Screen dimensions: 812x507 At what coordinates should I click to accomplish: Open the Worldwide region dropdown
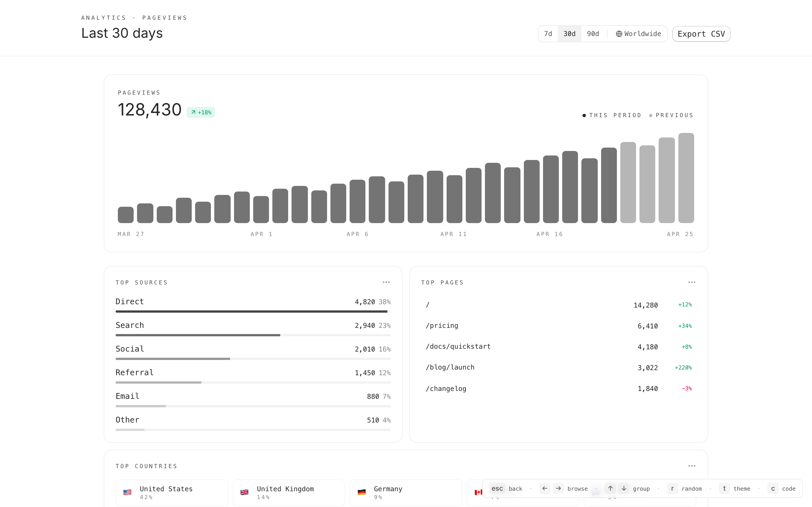[639, 34]
